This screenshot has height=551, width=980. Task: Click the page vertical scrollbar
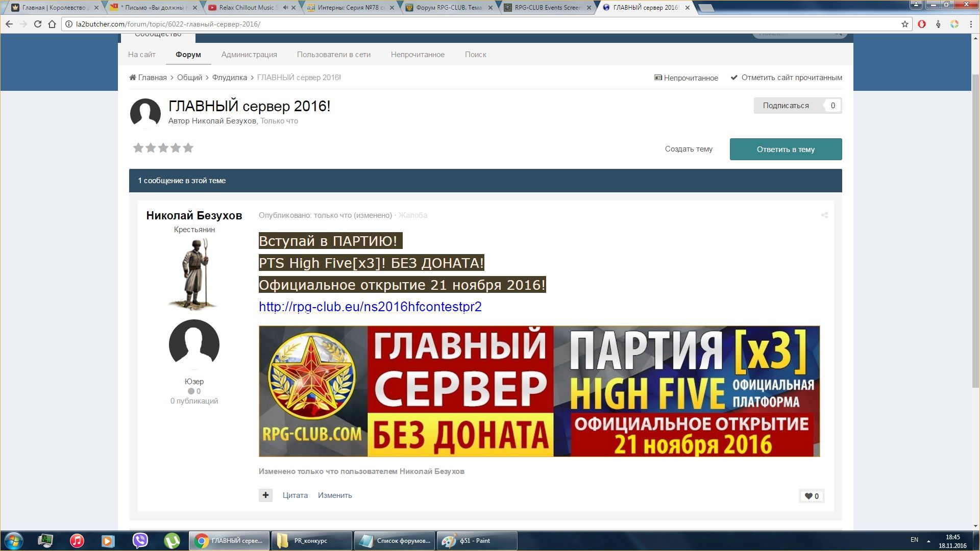coord(975,231)
